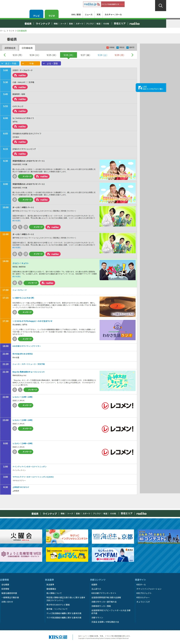Image resolution: width=180 pixels, height=644 pixels.
Task: Expand 続きを読む for さらピン!キョウト
Action: click(16, 276)
